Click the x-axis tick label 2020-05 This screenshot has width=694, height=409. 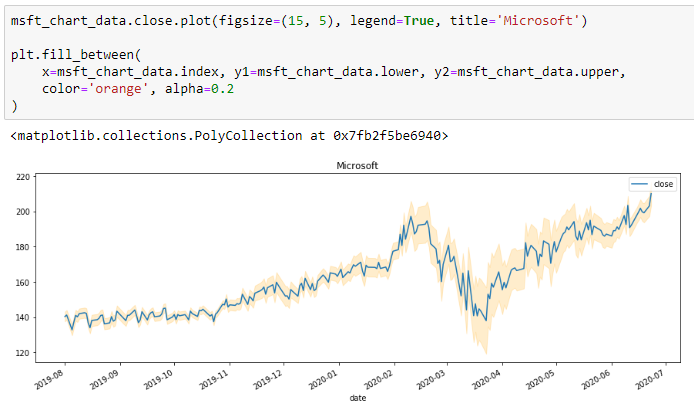click(540, 380)
